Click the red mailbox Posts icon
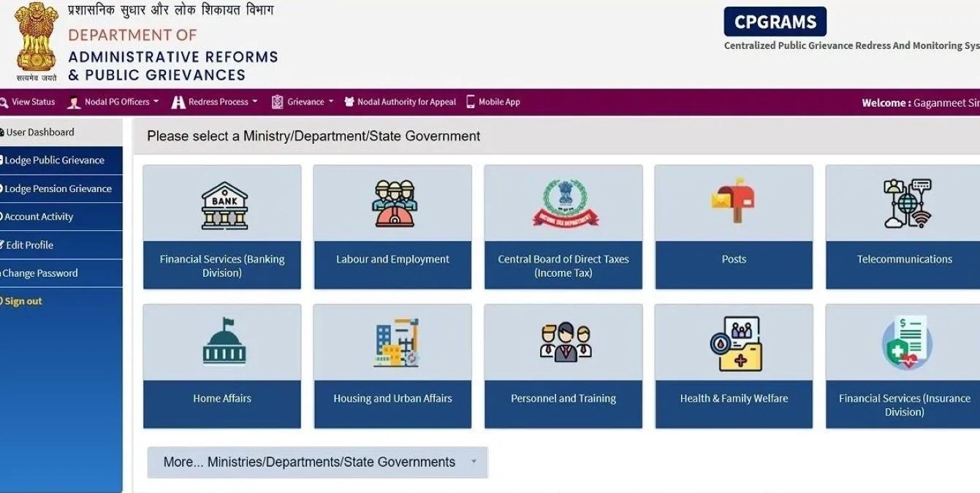This screenshot has width=980, height=493. (x=733, y=202)
